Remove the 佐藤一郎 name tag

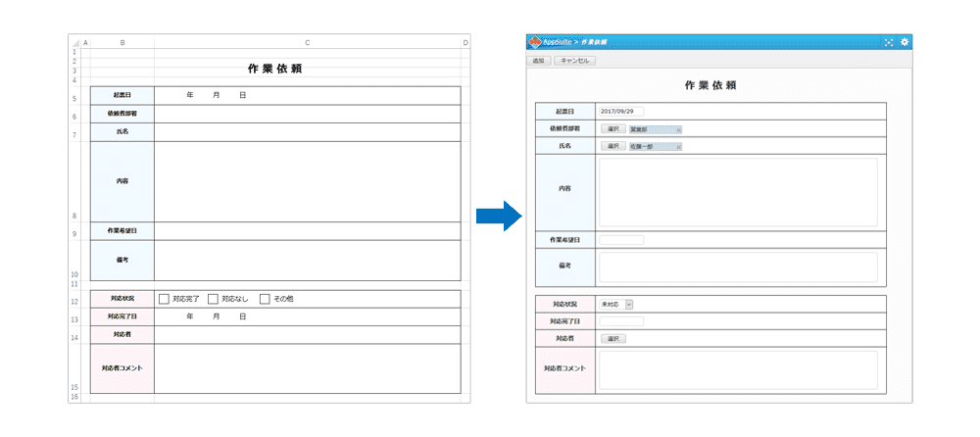(x=678, y=147)
